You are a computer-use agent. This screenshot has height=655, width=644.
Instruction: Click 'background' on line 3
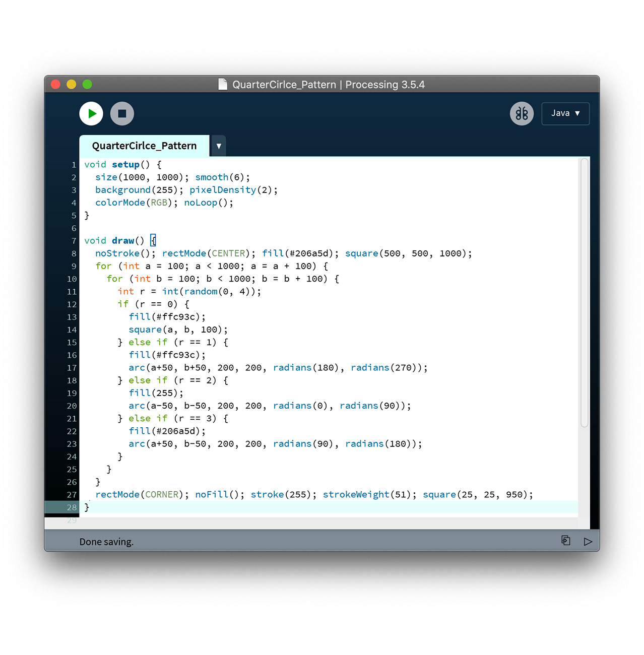pyautogui.click(x=123, y=190)
